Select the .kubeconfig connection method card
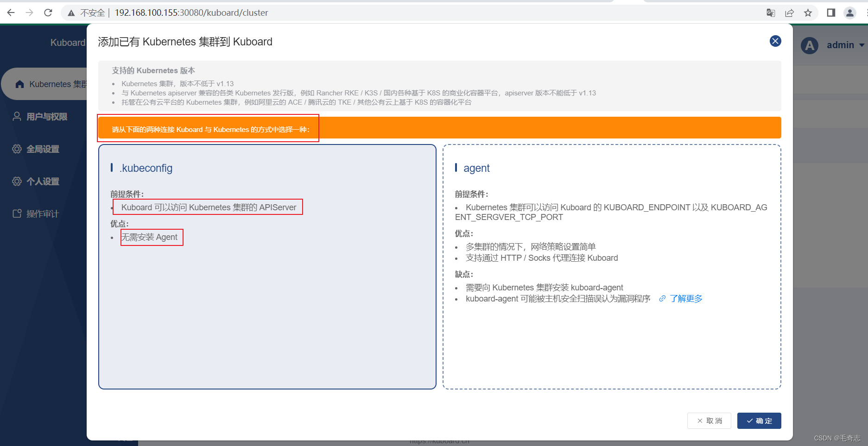This screenshot has height=446, width=868. click(267, 267)
